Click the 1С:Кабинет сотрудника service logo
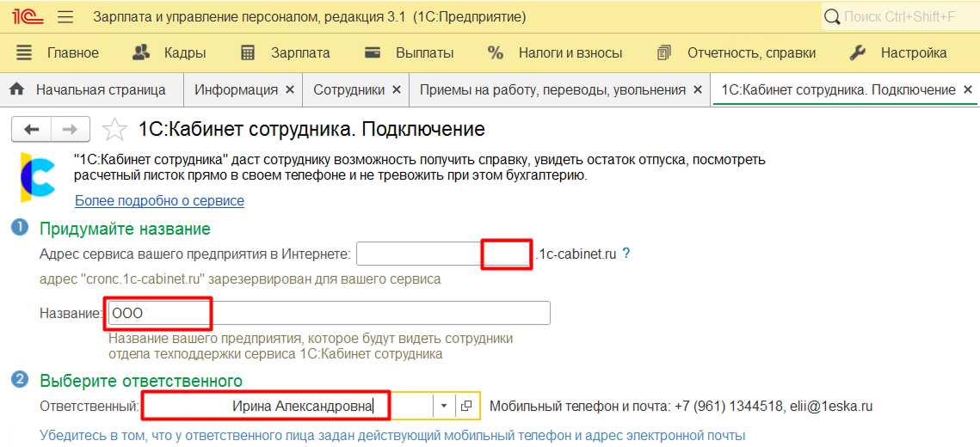 tap(37, 177)
